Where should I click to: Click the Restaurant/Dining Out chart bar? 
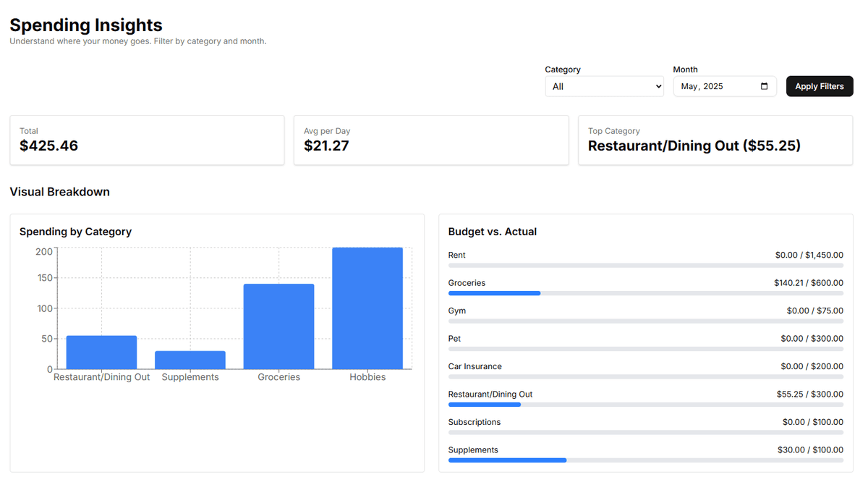click(x=101, y=351)
